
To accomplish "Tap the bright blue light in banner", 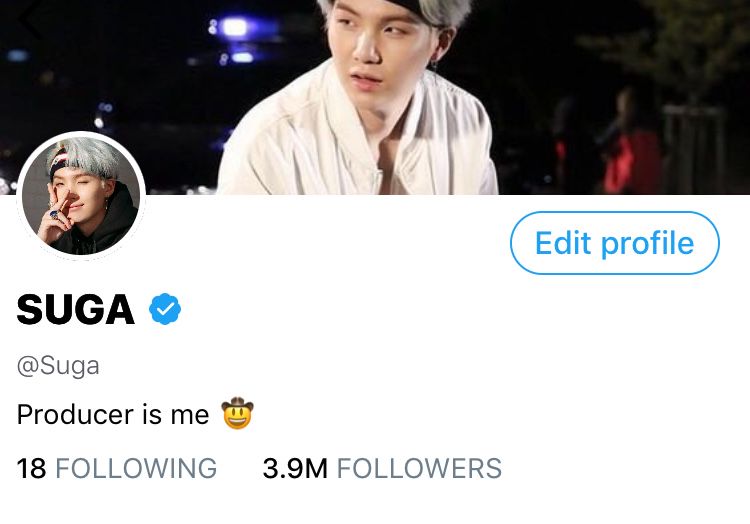I will (x=235, y=27).
